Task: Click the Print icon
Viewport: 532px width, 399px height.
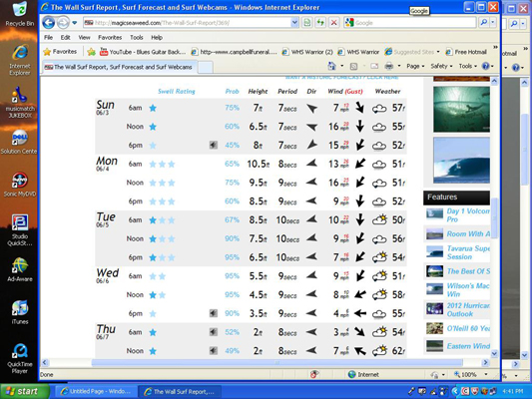Action: click(x=389, y=66)
